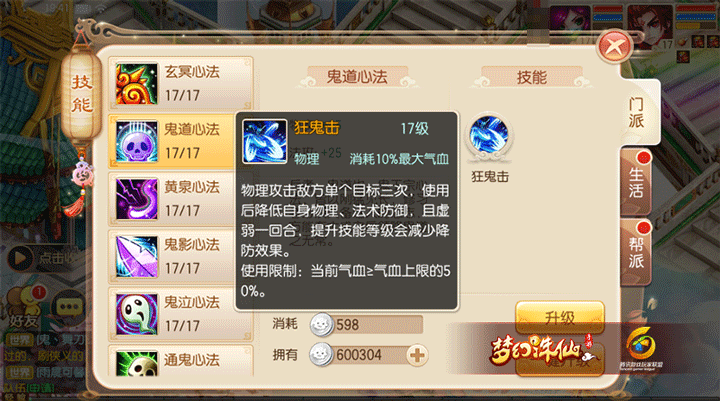The height and width of the screenshot is (401, 720).
Task: Tap the round 狂鬼击 skill icon
Action: coord(489,136)
